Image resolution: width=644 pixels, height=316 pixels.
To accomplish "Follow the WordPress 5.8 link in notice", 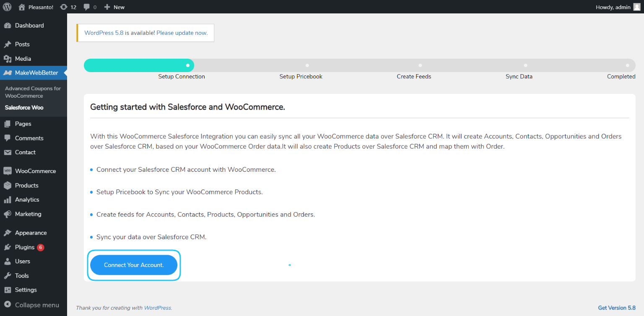I will (x=104, y=33).
